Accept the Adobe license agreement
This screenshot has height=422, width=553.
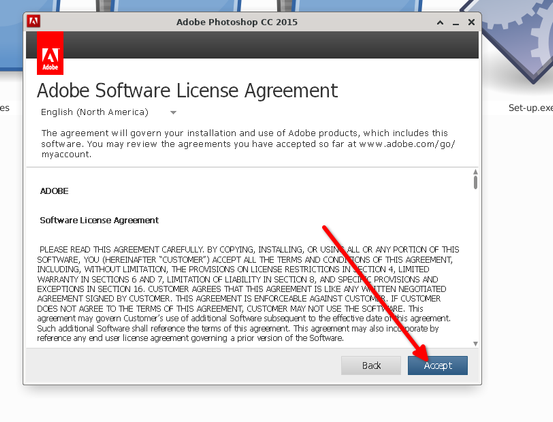438,365
